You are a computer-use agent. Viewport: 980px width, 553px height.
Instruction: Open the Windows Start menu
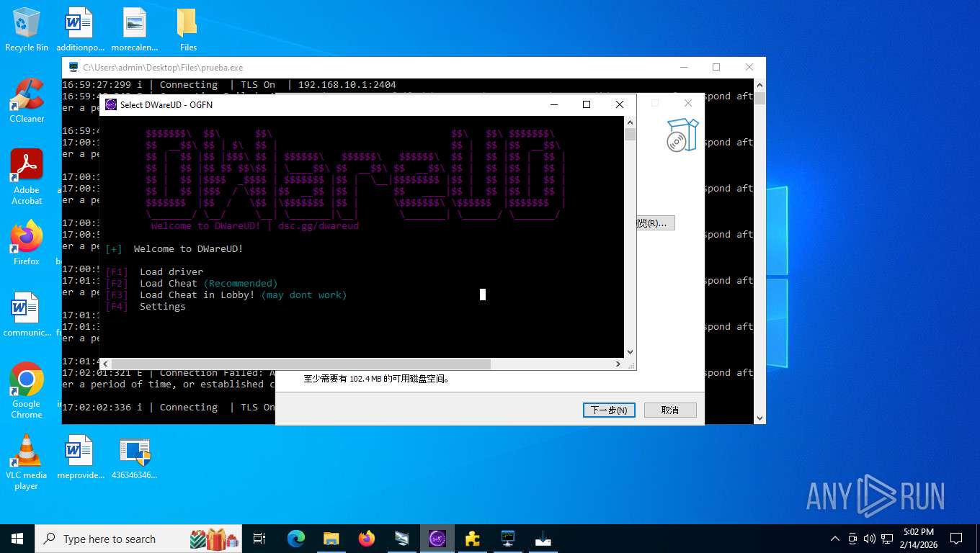point(17,539)
